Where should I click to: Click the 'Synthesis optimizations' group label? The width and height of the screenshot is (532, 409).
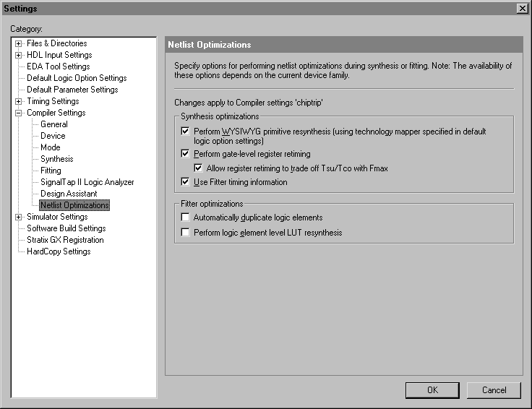[x=220, y=116]
